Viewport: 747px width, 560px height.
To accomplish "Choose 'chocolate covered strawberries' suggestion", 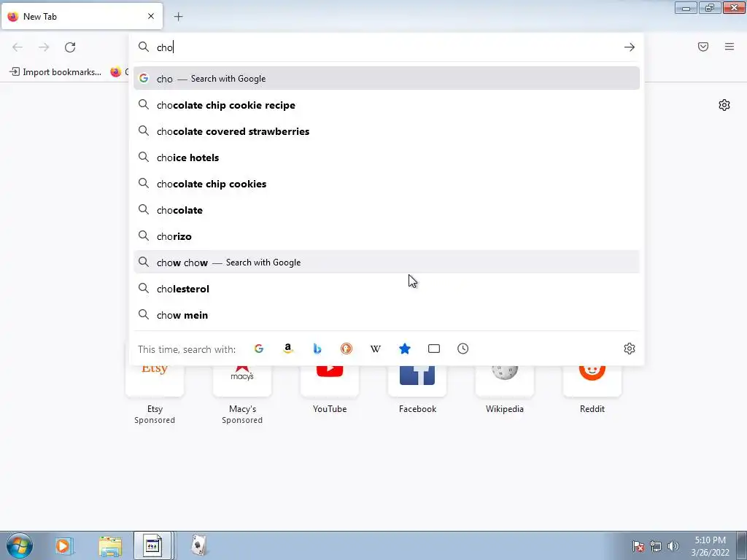I will [x=387, y=131].
